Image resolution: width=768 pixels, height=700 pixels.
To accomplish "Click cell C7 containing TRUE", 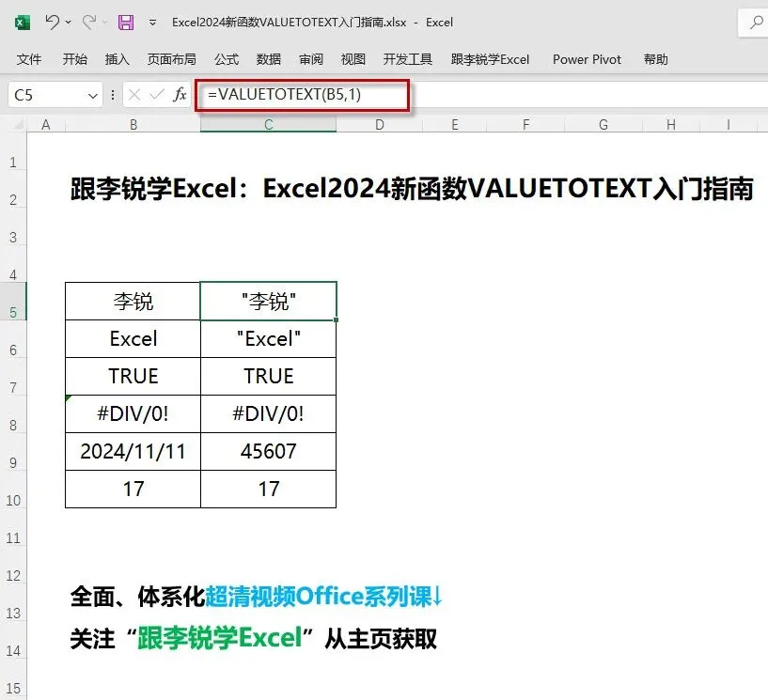I will point(269,376).
